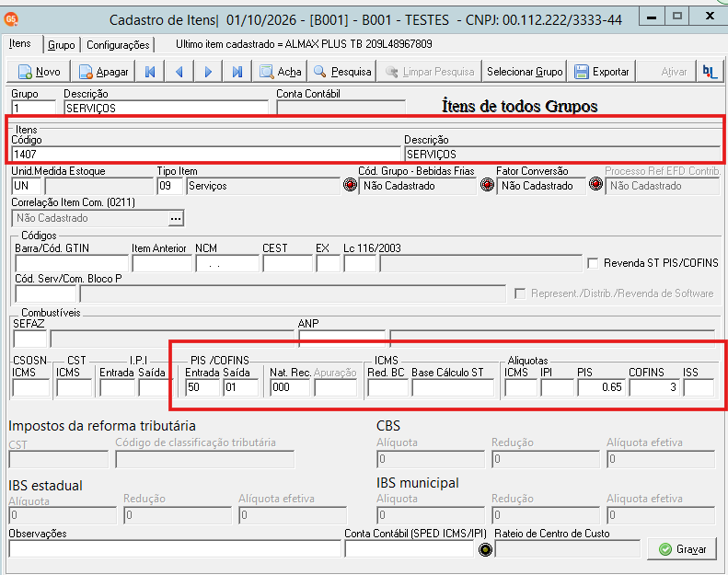The image size is (728, 575).
Task: Click the Exportar toolbar button
Action: [602, 72]
